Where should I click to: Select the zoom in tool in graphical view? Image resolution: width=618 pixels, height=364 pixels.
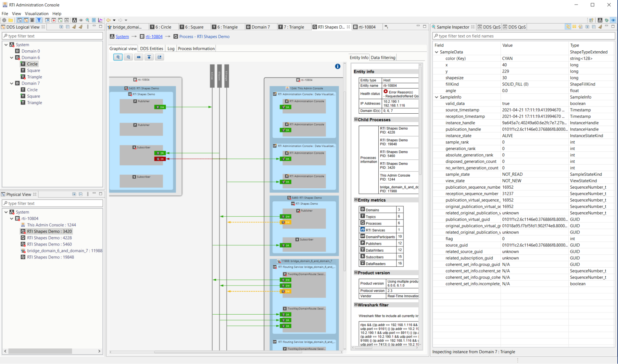[118, 57]
